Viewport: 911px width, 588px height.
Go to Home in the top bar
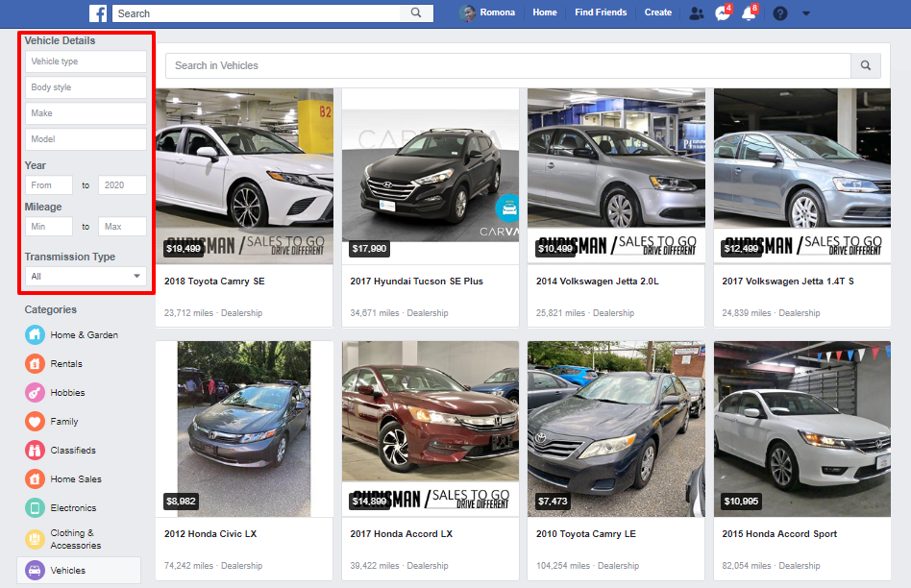(545, 12)
